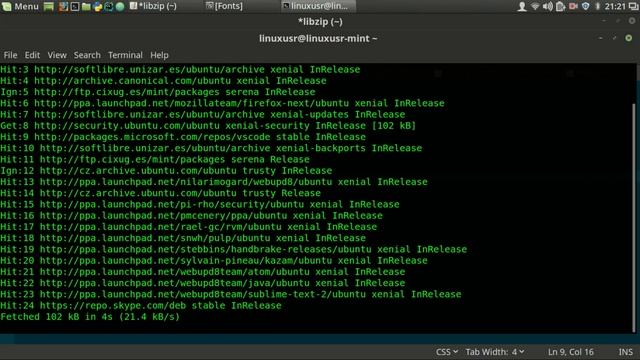Click the Hit:15 pi-rho/security line

click(200, 204)
